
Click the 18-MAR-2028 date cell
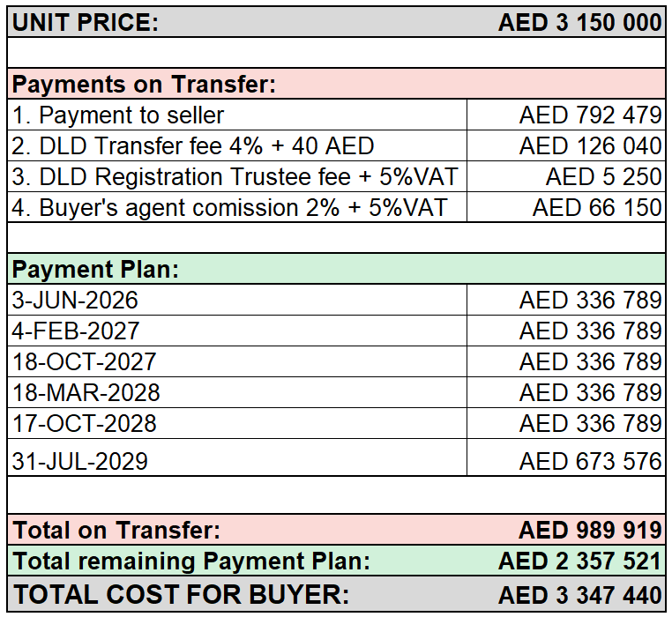pyautogui.click(x=237, y=392)
